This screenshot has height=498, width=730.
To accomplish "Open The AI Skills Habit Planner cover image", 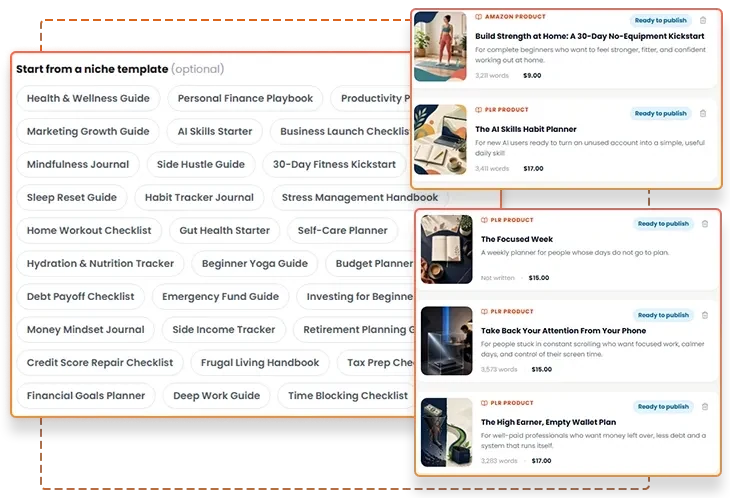I will pos(440,140).
